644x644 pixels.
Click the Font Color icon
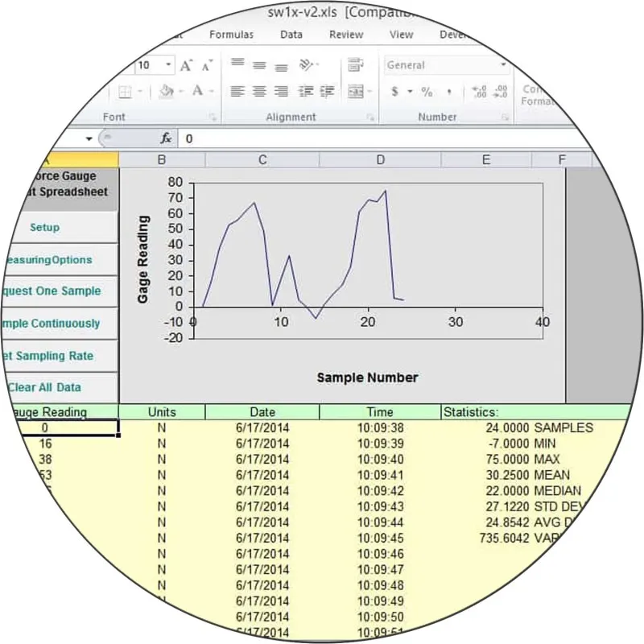pyautogui.click(x=197, y=90)
